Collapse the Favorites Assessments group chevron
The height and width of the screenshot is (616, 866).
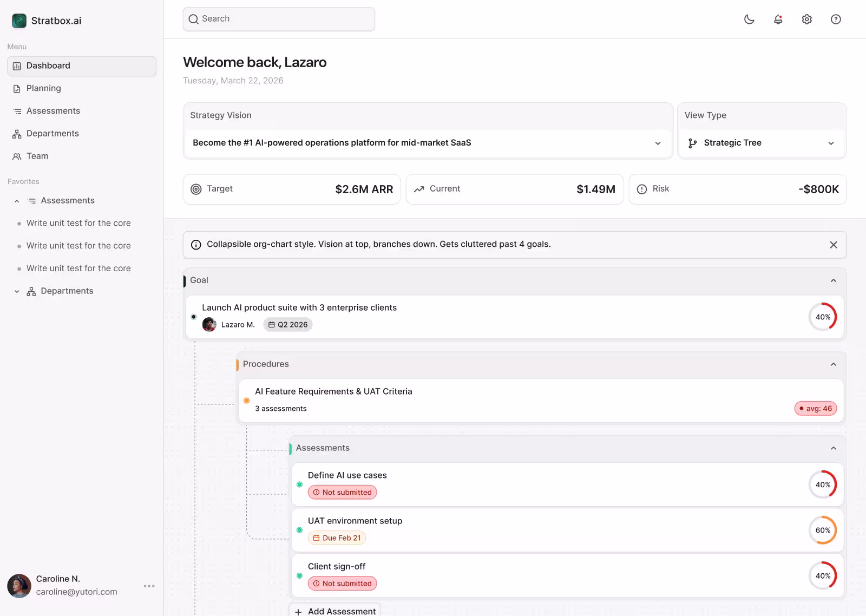pyautogui.click(x=17, y=201)
